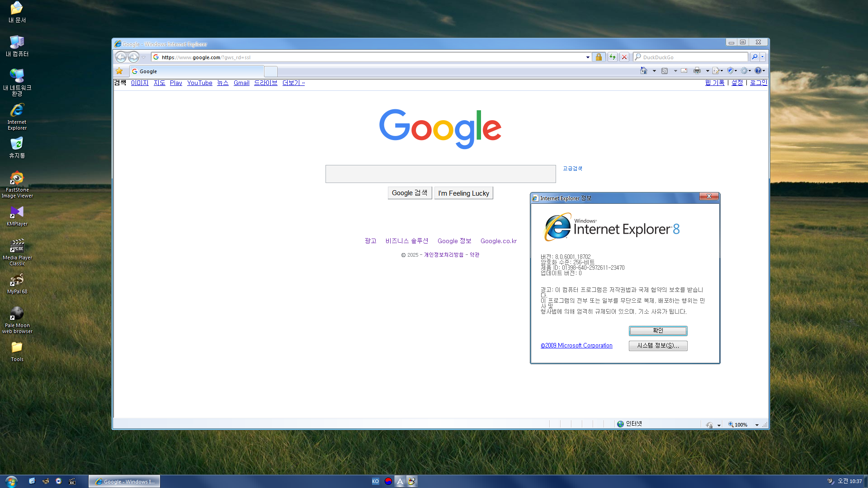The image size is (868, 488).
Task: Expand the address bar history dropdown
Action: coord(588,57)
